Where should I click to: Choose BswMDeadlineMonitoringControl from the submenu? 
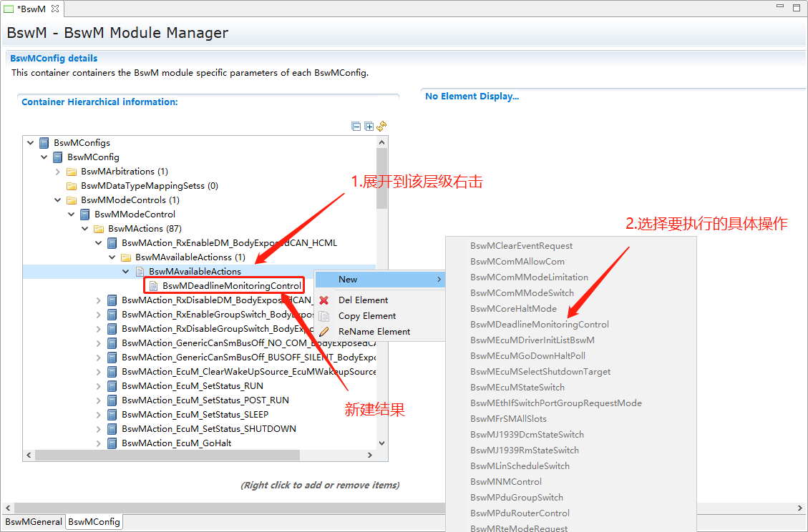click(x=539, y=325)
